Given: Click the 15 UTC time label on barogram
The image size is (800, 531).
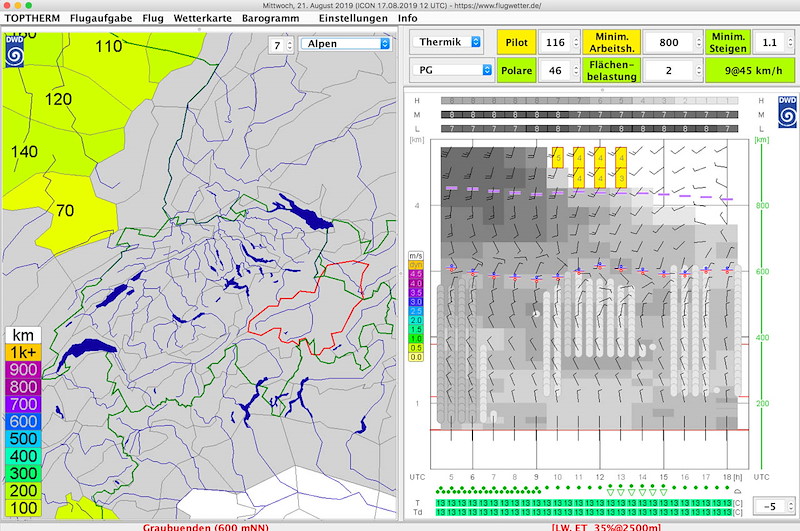Looking at the screenshot, I should (663, 477).
